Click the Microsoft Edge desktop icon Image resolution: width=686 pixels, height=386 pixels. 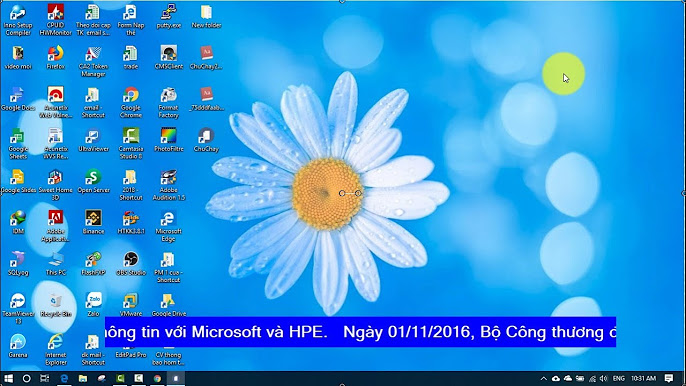[168, 226]
